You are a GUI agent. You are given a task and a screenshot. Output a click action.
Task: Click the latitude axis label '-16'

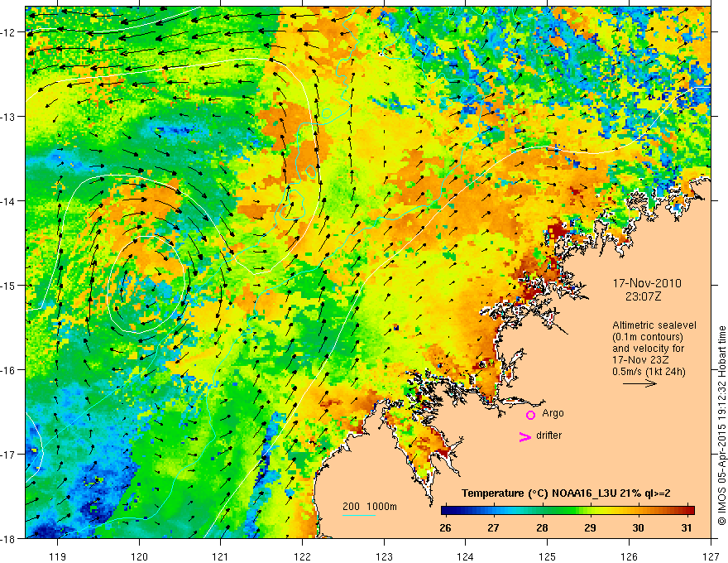tap(9, 370)
